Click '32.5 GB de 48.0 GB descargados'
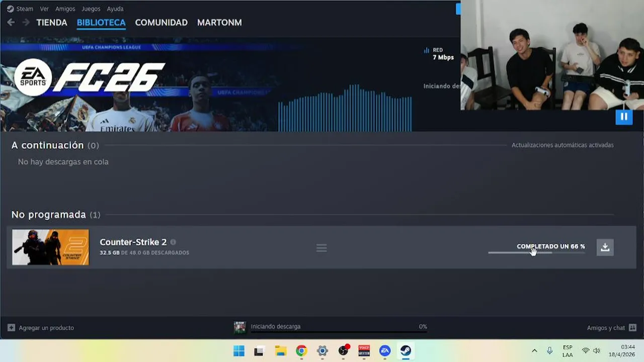 (x=144, y=252)
